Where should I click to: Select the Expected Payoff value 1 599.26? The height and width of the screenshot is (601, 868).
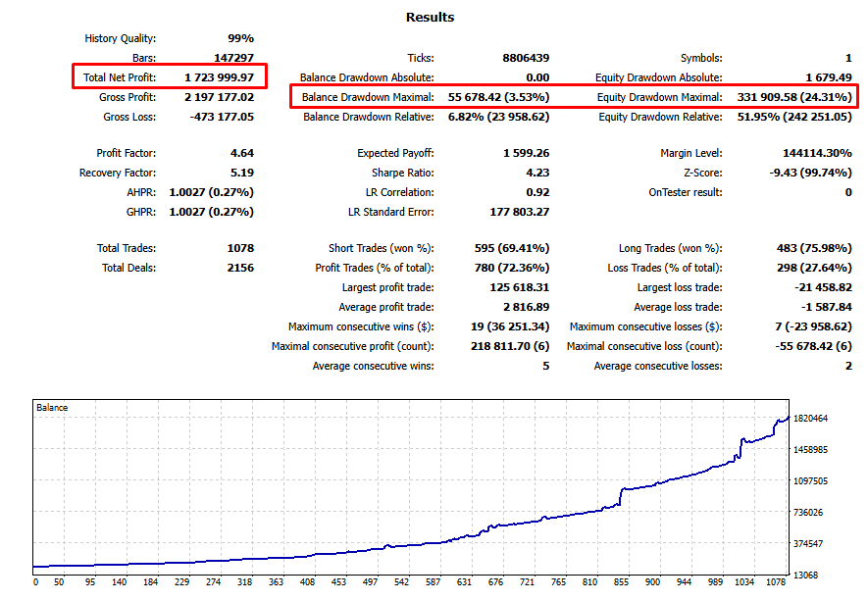526,153
